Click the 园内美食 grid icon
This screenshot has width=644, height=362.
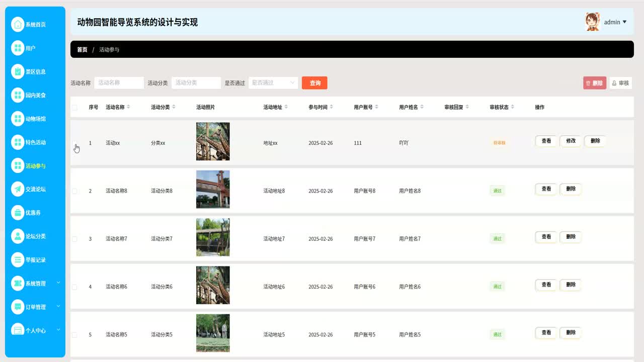pyautogui.click(x=18, y=95)
